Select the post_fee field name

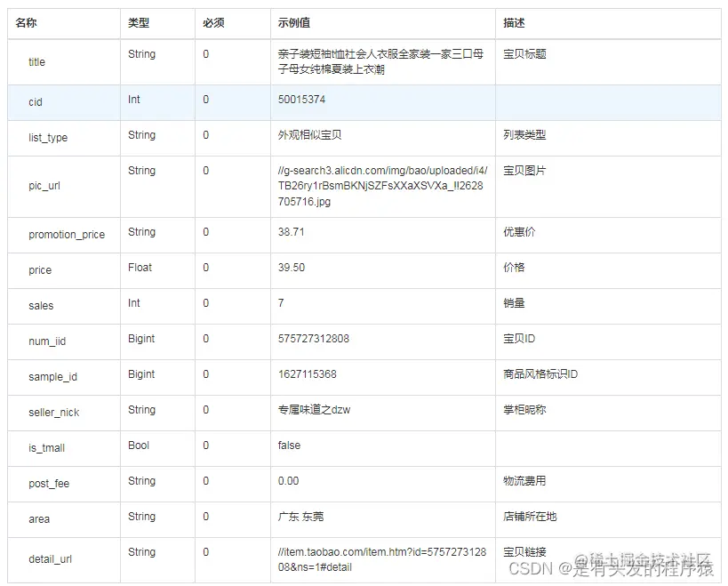pyautogui.click(x=49, y=484)
